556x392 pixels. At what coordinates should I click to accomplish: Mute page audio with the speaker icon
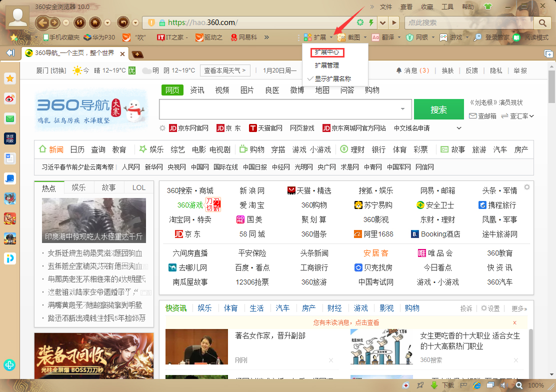coord(504,385)
